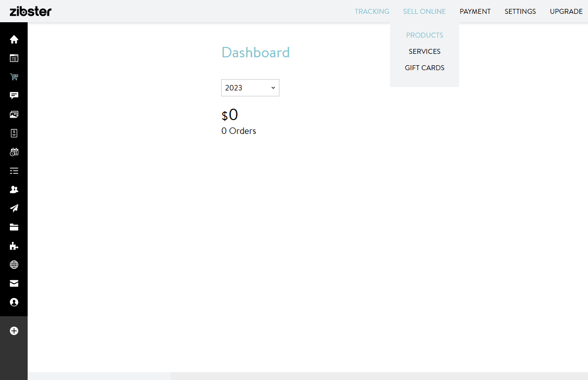Image resolution: width=588 pixels, height=380 pixels.
Task: Select PRODUCTS from the dropdown menu
Action: click(425, 35)
